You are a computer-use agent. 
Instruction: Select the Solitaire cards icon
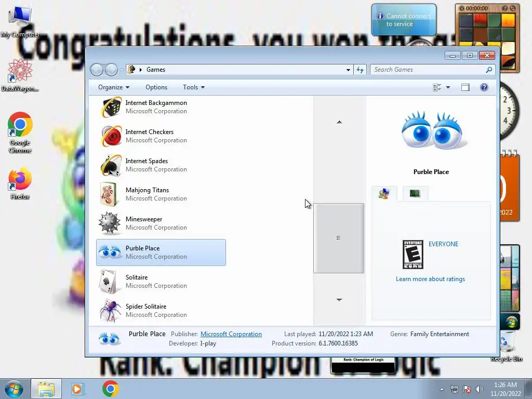[109, 282]
